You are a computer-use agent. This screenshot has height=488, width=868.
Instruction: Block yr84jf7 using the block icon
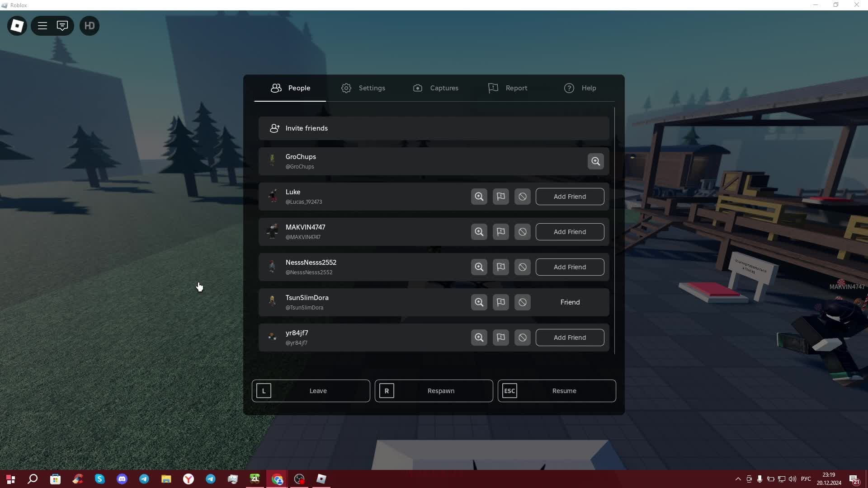(x=522, y=338)
